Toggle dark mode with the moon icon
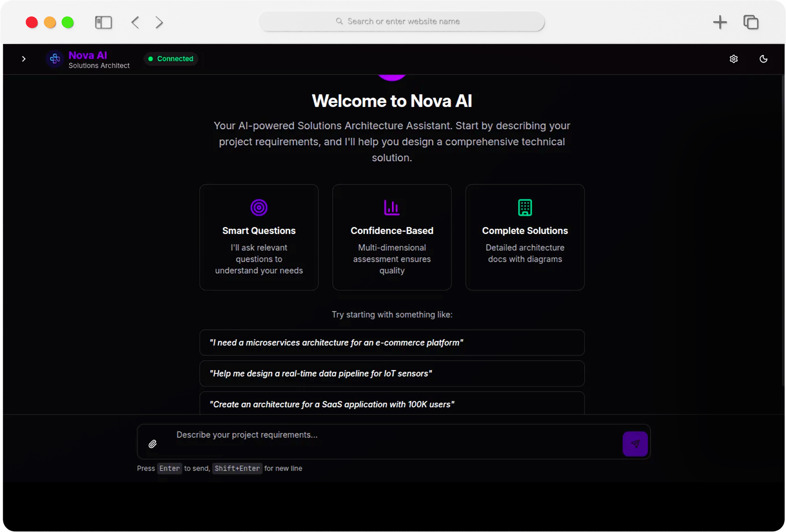The width and height of the screenshot is (786, 532). click(x=763, y=59)
